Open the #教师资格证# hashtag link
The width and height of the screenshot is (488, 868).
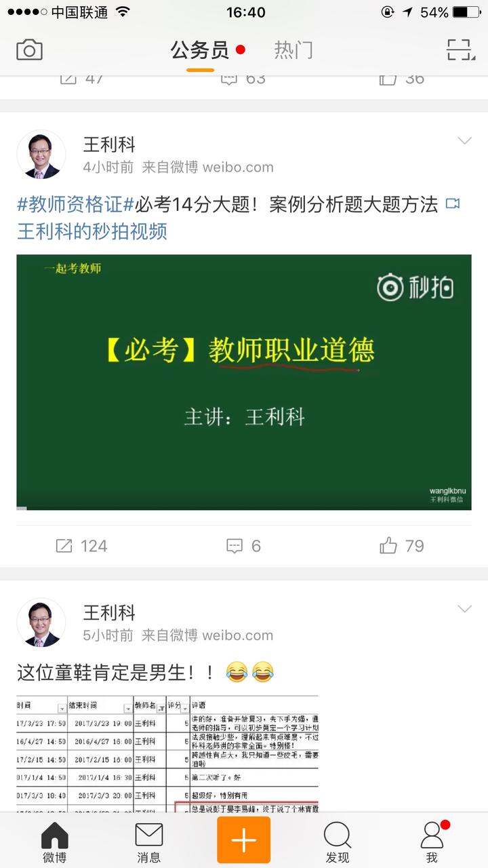[76, 205]
